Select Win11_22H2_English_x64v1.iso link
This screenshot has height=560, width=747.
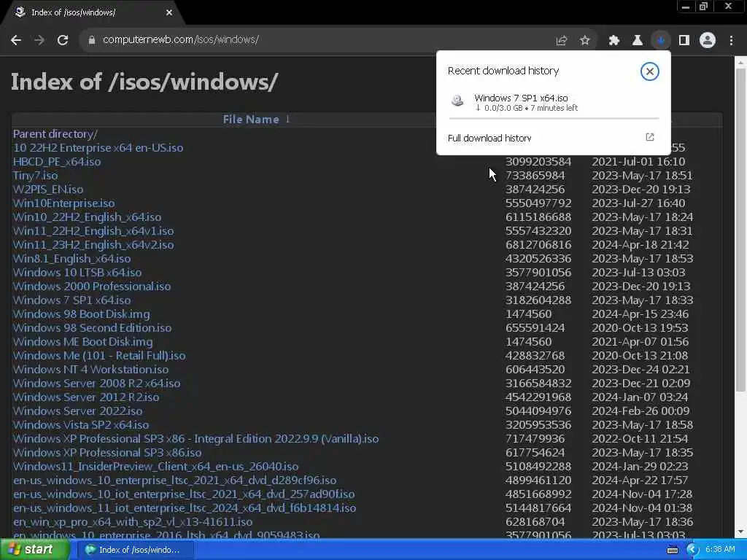(x=93, y=230)
